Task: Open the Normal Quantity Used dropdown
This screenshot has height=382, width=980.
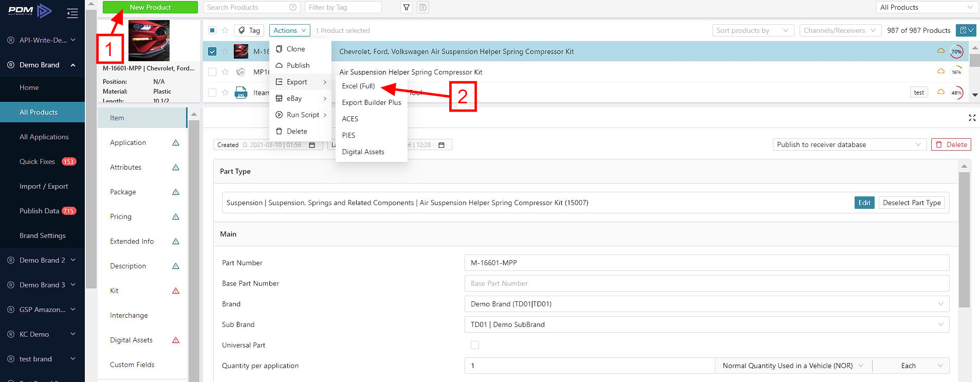Action: [792, 366]
